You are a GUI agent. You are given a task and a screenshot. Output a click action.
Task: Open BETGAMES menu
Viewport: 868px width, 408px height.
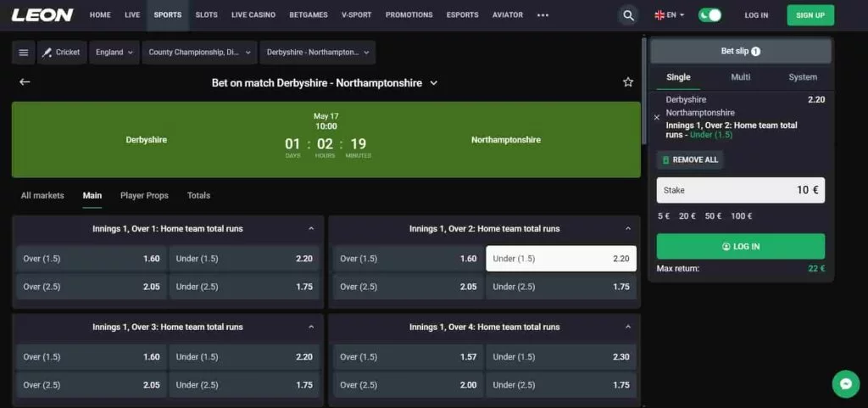click(x=309, y=15)
